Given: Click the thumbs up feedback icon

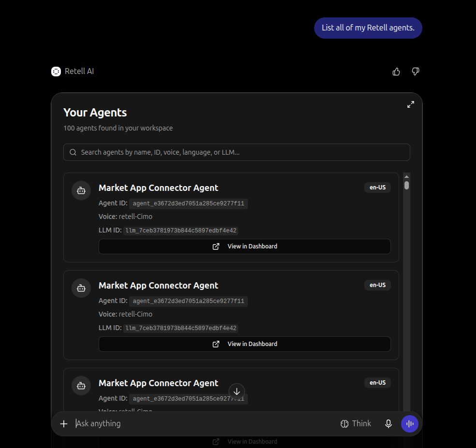Looking at the screenshot, I should click(x=396, y=72).
